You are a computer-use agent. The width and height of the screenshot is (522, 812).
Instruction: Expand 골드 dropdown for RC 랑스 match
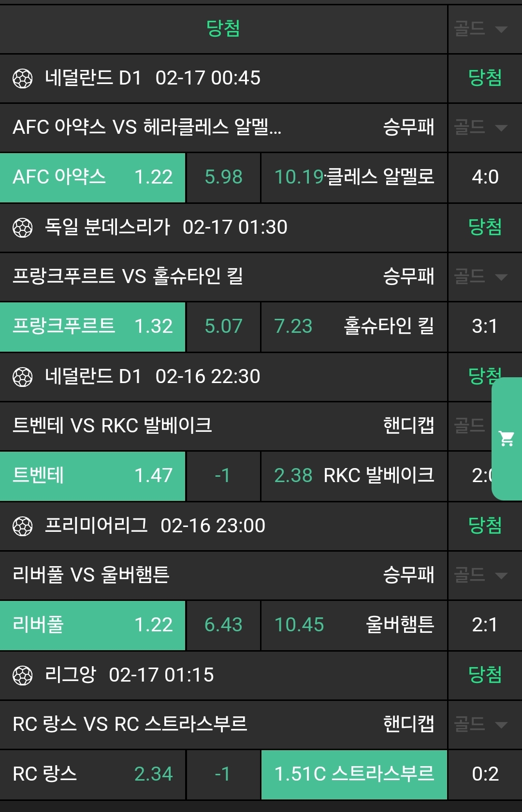click(x=481, y=725)
